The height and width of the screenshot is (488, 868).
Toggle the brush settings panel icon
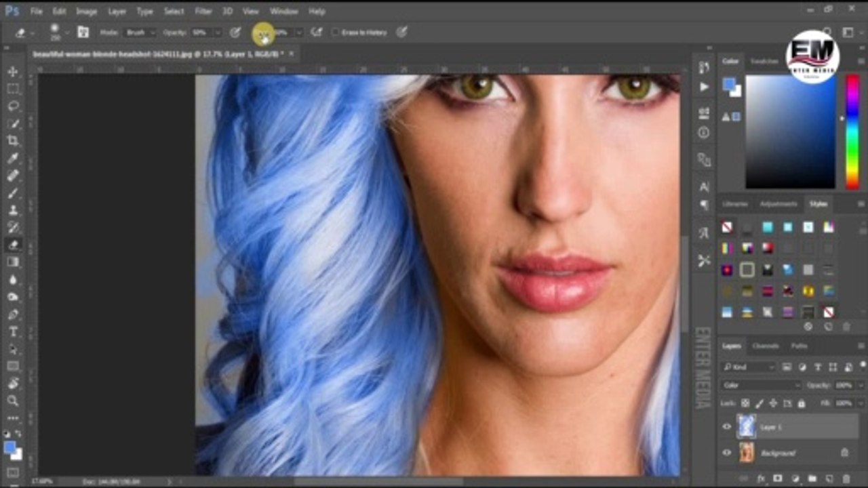[x=83, y=32]
